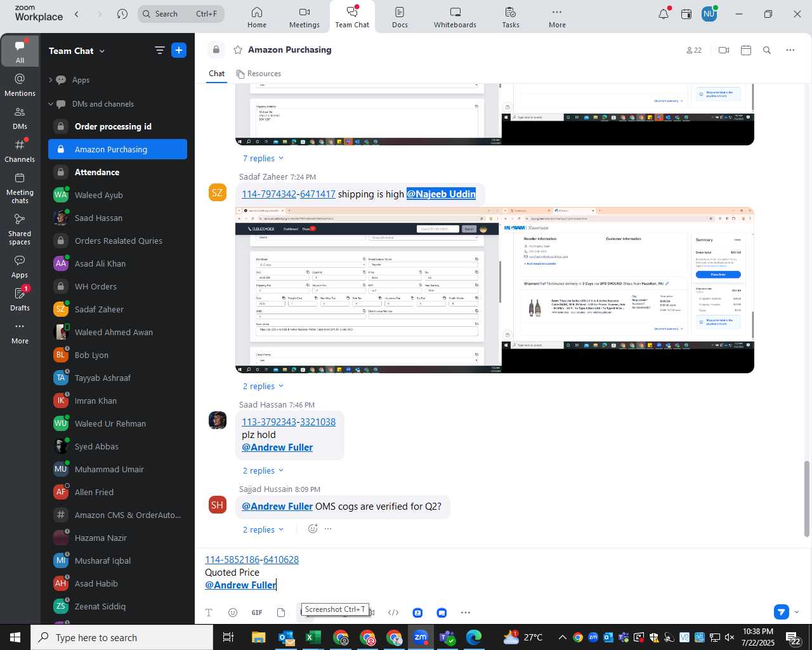This screenshot has height=650, width=812.
Task: Open the Mentions sidebar section
Action: coord(20,85)
